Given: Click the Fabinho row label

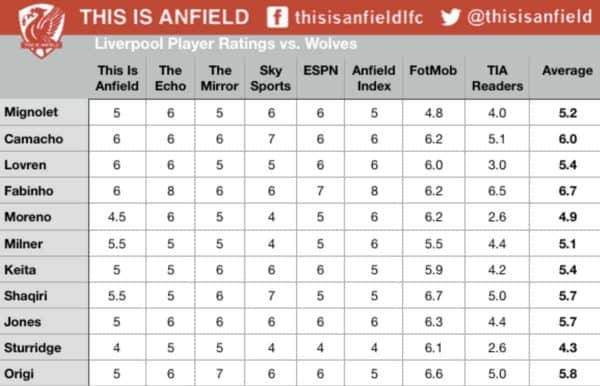Looking at the screenshot, I should point(29,191).
